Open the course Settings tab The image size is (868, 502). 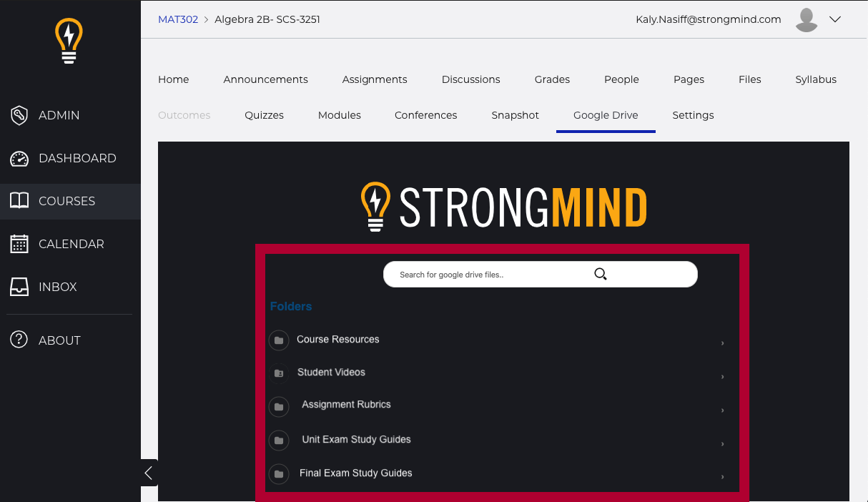pos(693,115)
